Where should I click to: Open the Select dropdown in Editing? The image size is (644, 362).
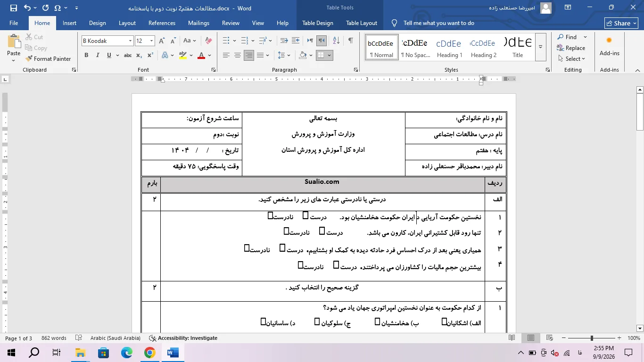[571, 59]
